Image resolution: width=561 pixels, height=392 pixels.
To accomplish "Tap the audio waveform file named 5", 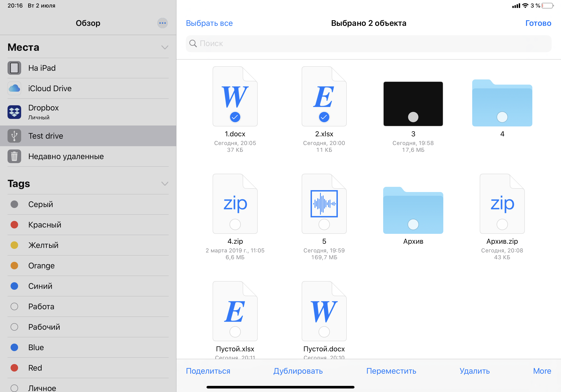I will coord(324,204).
